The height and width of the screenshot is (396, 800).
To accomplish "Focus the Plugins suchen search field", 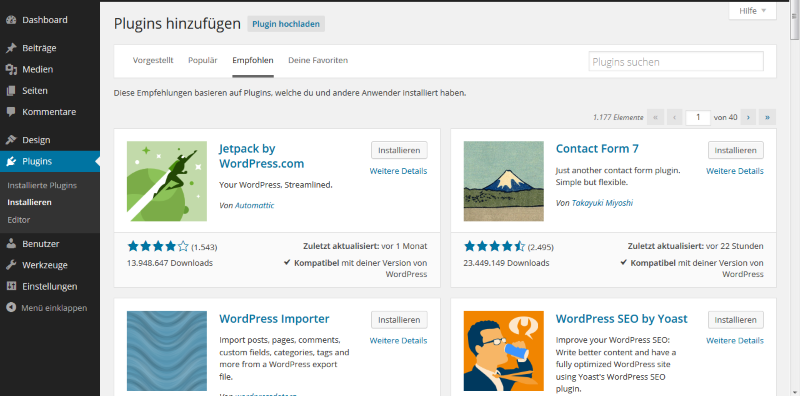I will click(x=676, y=62).
